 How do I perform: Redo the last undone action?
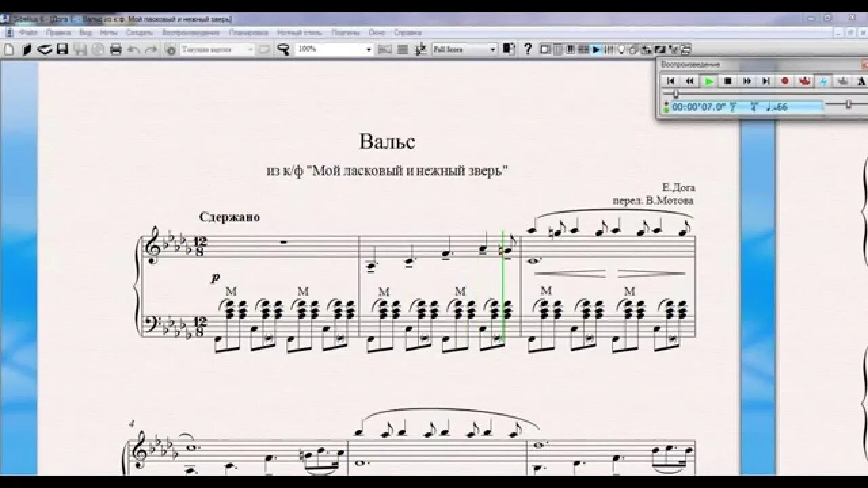(x=151, y=49)
